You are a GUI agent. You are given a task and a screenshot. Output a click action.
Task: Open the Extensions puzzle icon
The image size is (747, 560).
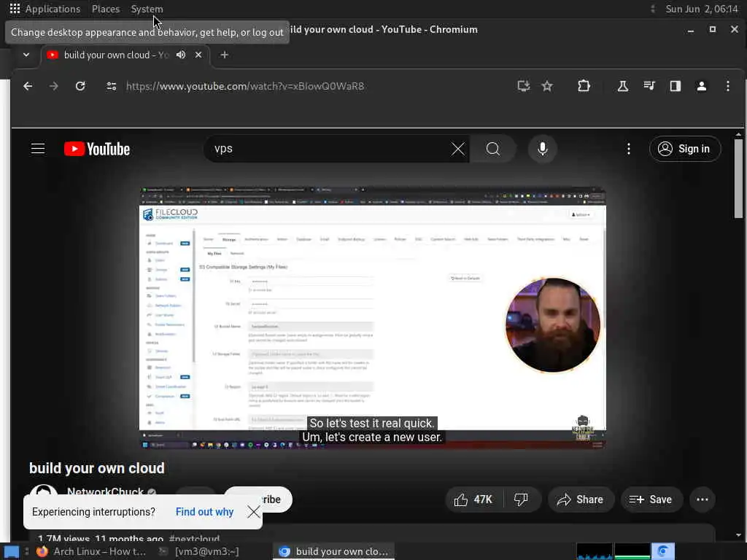click(584, 86)
